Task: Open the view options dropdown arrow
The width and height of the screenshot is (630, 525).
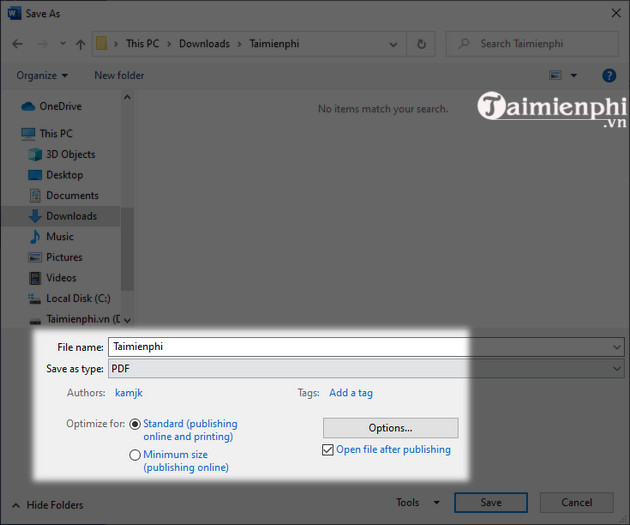Action: (574, 75)
